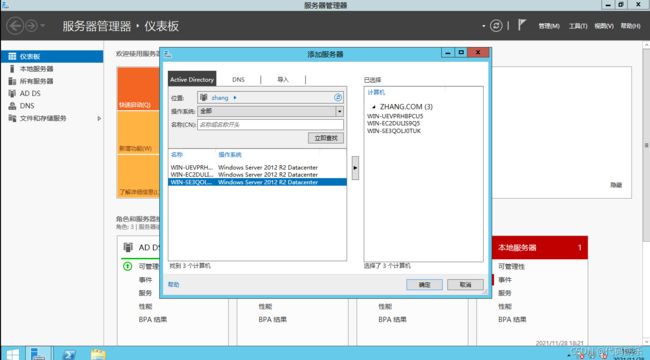Collapse the ZHANG.COM (3) group
Image resolution: width=650 pixels, height=360 pixels.
click(374, 107)
